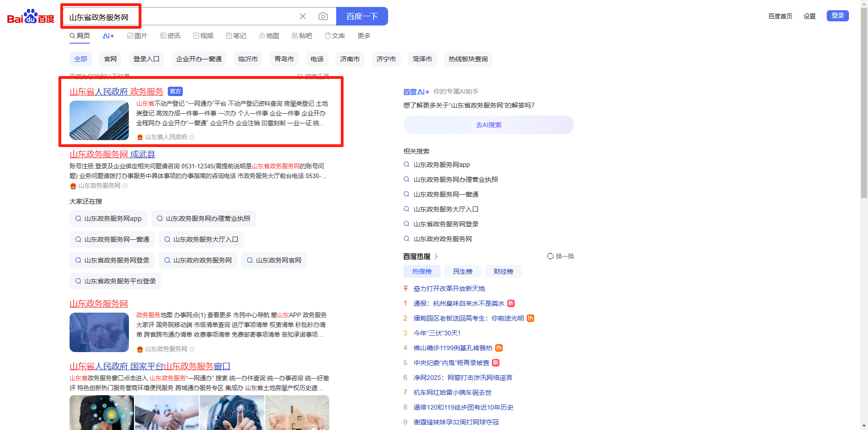Click the skyscraper thumbnail of first result
Viewport: 868px width, 430px height.
(99, 120)
